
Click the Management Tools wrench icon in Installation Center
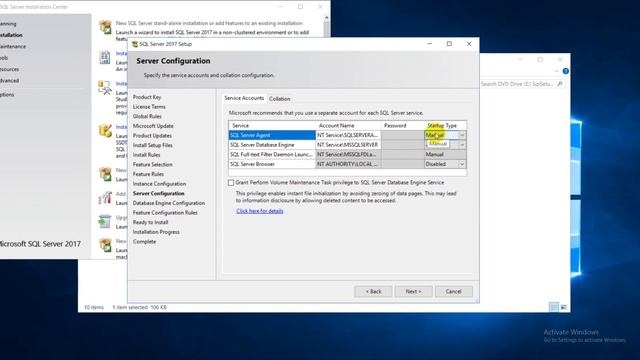pyautogui.click(x=104, y=87)
